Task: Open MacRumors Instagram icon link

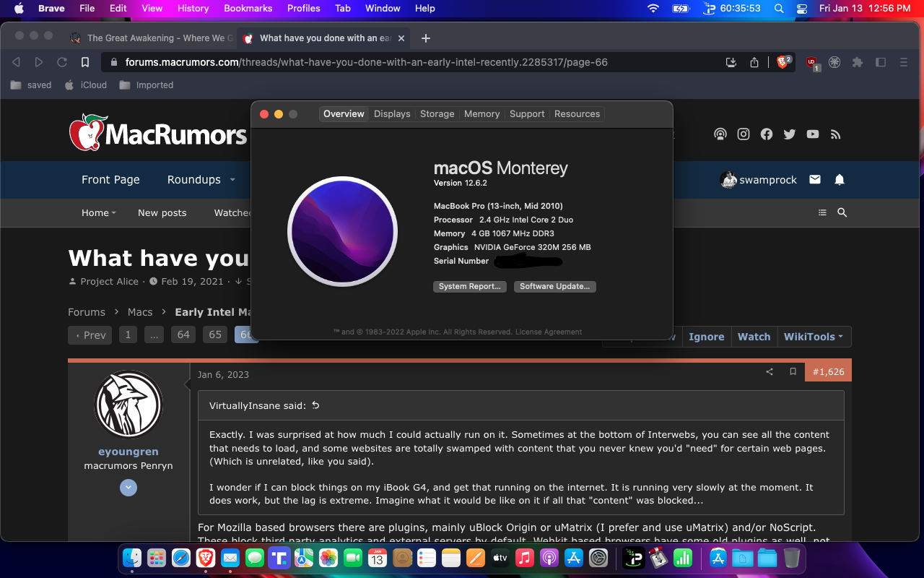Action: 744,134
